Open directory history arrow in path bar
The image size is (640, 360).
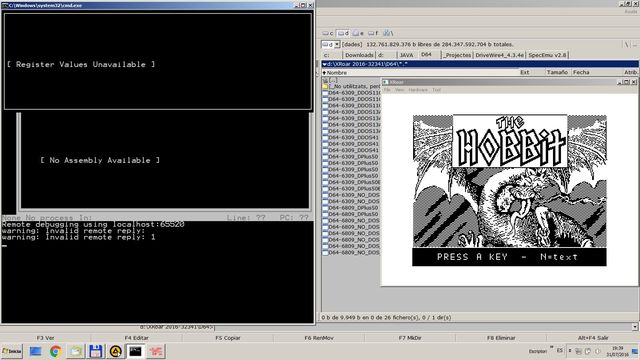(324, 64)
